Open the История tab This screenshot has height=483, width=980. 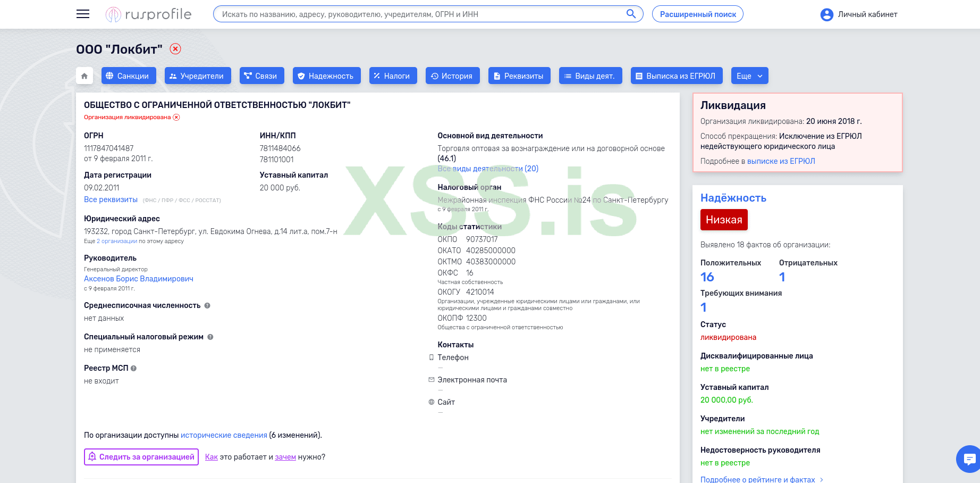pos(452,76)
